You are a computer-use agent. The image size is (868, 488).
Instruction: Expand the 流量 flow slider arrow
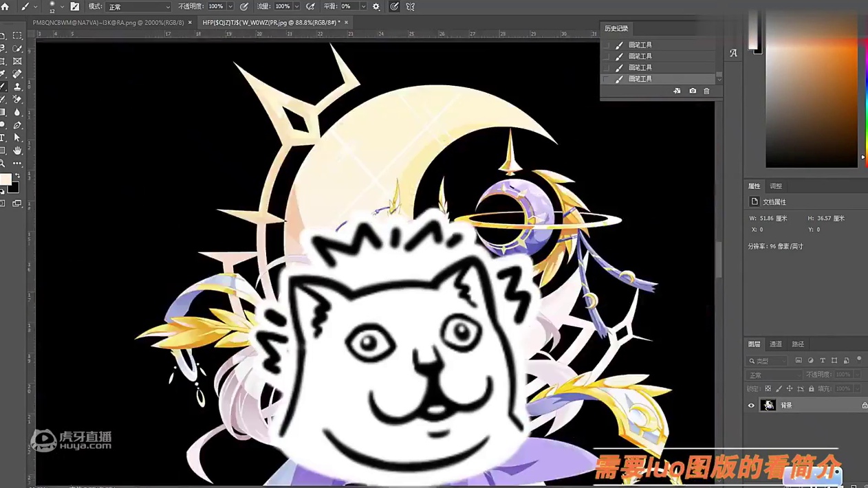(296, 6)
